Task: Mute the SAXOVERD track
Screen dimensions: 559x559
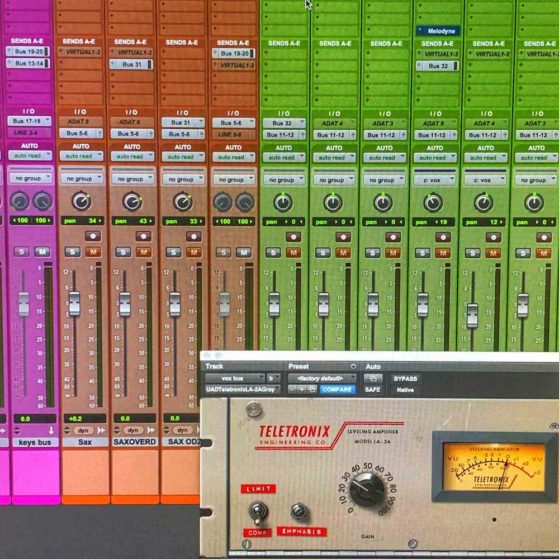Action: tap(143, 252)
